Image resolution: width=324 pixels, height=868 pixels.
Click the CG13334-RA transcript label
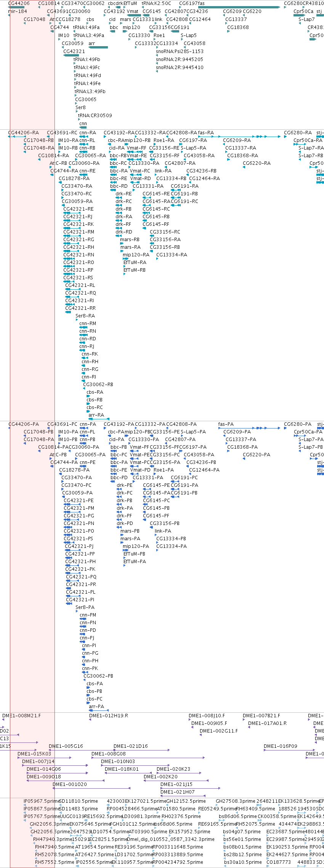click(172, 255)
